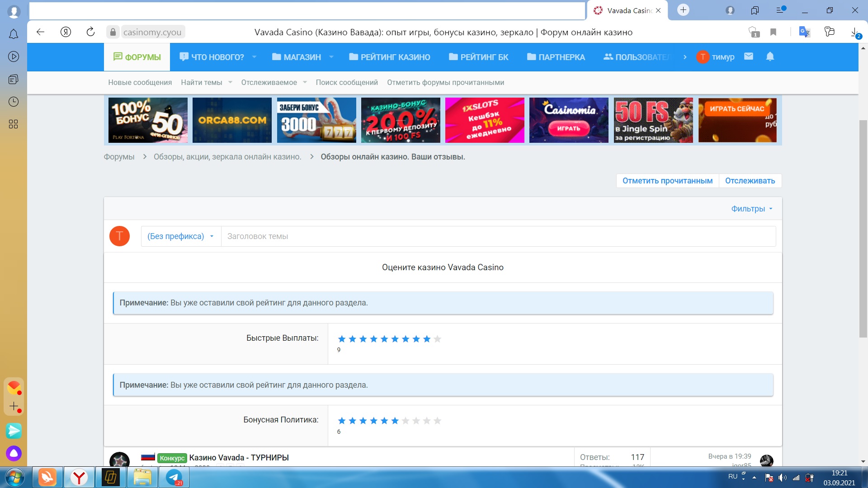Click the first star for Бонусная Политика

click(x=342, y=421)
